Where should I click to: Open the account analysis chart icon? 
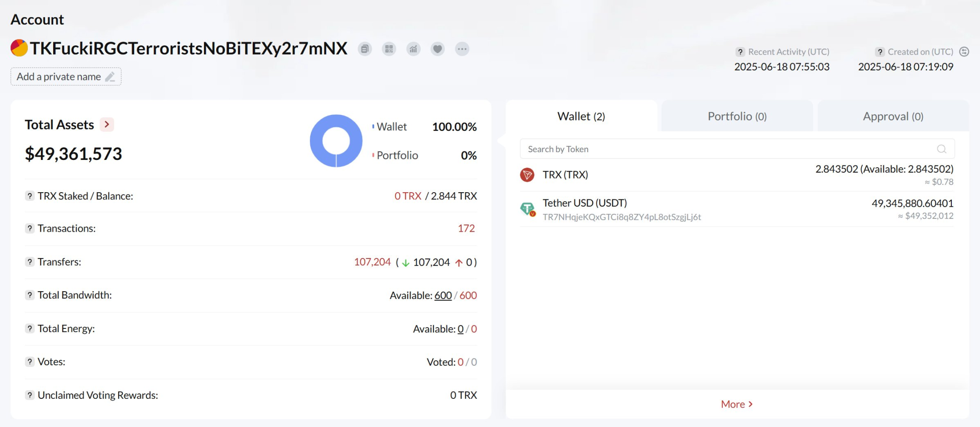pyautogui.click(x=413, y=49)
